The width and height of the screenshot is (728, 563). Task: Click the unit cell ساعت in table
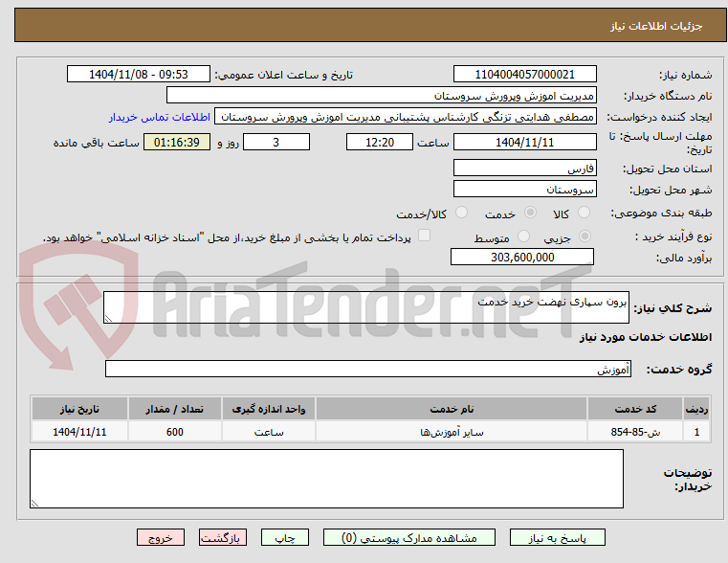click(269, 432)
